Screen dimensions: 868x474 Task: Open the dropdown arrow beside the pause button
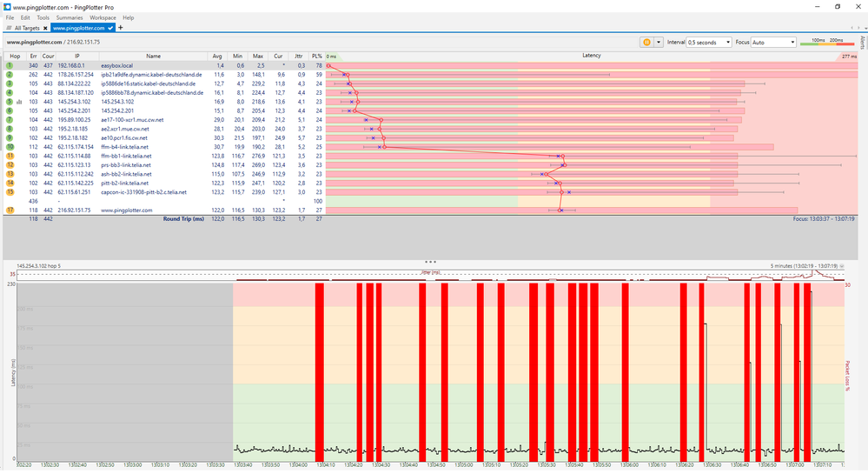point(659,42)
